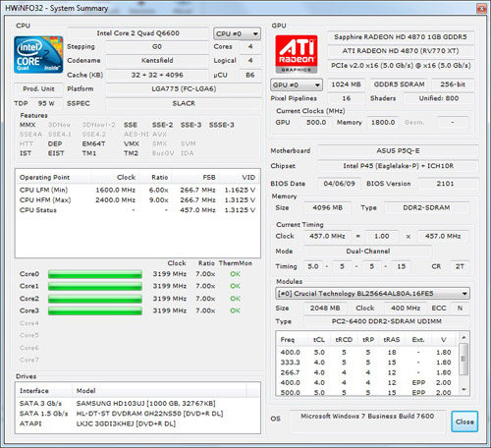Open the CPU #0 selector dropdown
The image size is (491, 448).
[x=237, y=33]
